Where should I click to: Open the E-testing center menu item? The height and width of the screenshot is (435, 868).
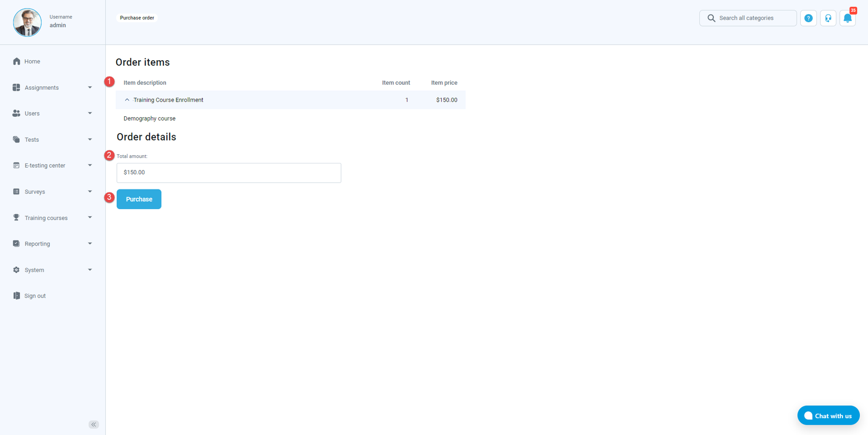44,166
